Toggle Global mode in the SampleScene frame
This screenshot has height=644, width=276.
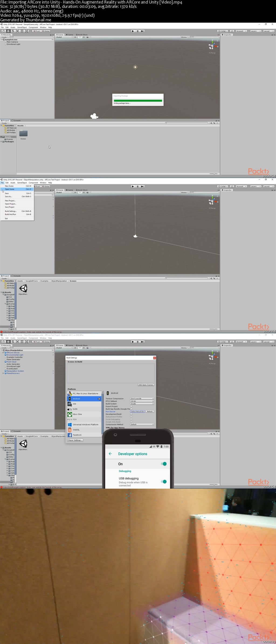pyautogui.click(x=46, y=31)
